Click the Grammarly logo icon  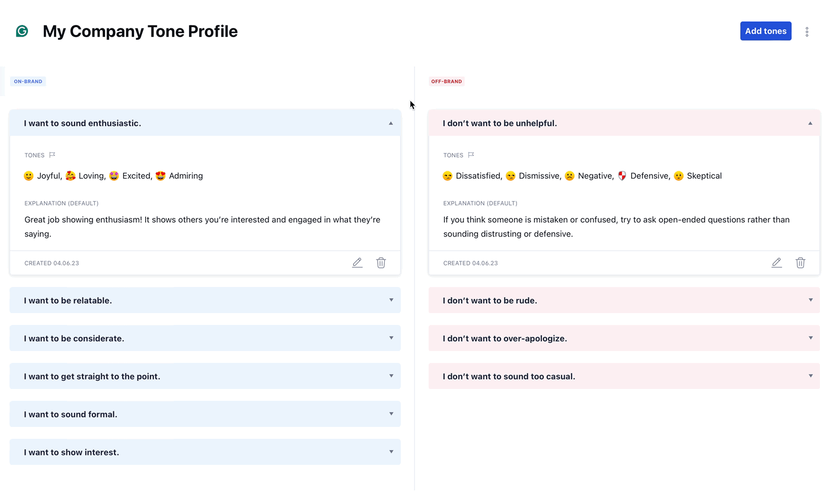pos(22,30)
